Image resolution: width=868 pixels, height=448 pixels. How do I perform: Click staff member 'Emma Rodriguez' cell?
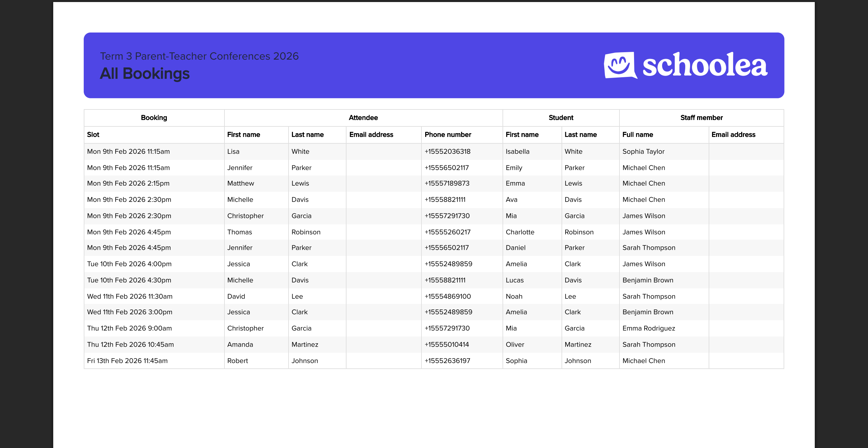pos(649,328)
